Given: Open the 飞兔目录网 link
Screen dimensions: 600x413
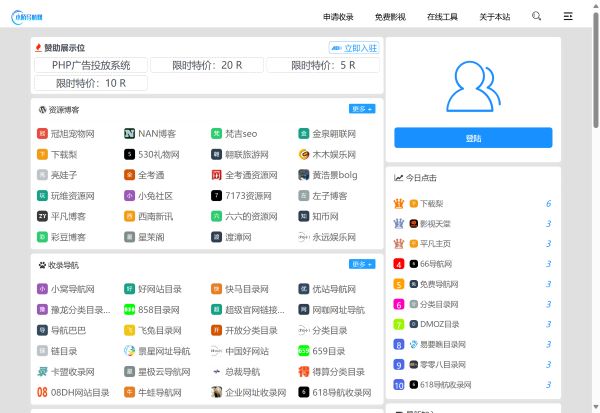Looking at the screenshot, I should pyautogui.click(x=160, y=330).
